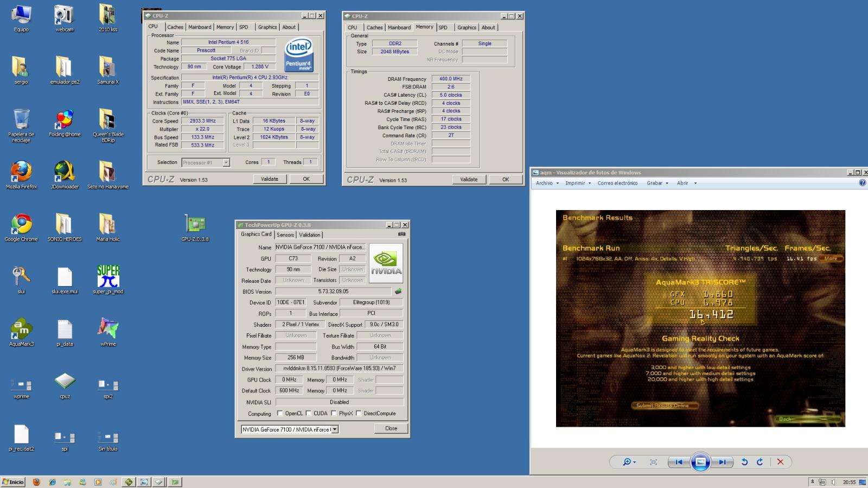Click OK in the memory CPU-Z window

[x=506, y=180]
